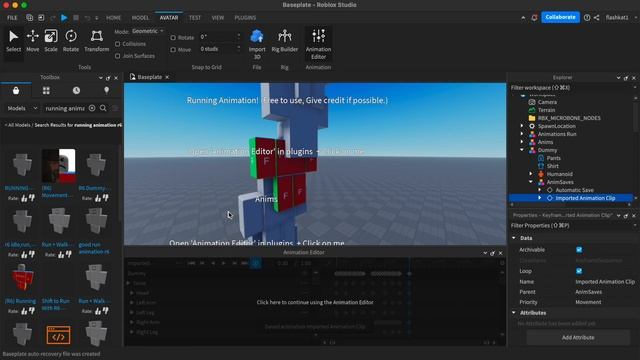640x360 pixels.
Task: Select the Camera icon row in Explorer
Action: 532,102
